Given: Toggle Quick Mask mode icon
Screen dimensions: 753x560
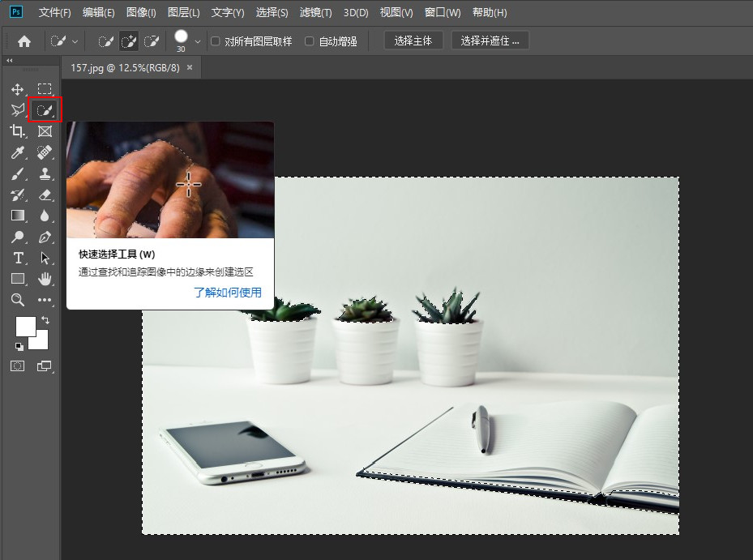Looking at the screenshot, I should click(17, 366).
